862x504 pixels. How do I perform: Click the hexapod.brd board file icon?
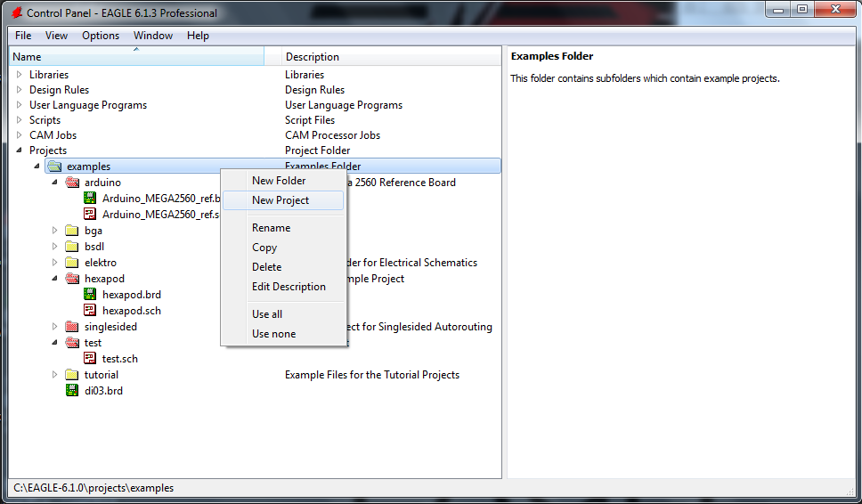coord(90,295)
